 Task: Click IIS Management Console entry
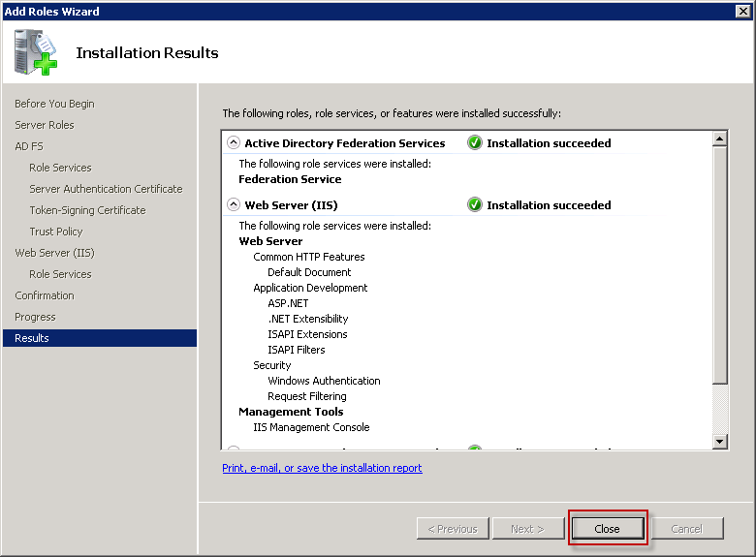pyautogui.click(x=311, y=427)
